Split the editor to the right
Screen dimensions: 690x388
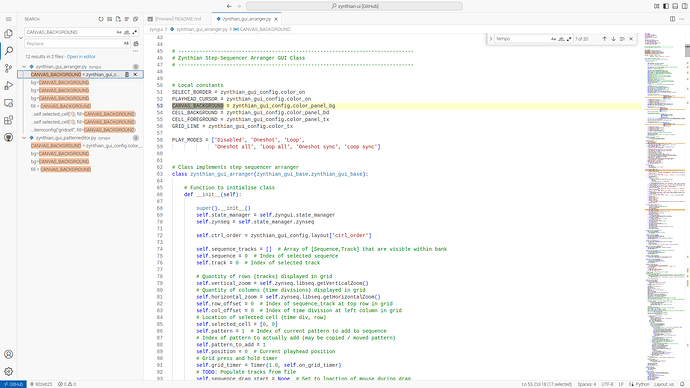click(672, 19)
